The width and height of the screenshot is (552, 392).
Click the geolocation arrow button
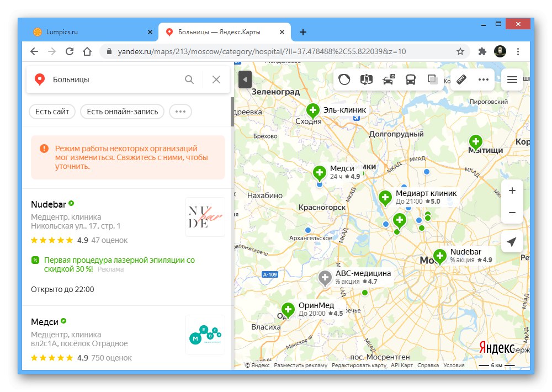tap(512, 241)
